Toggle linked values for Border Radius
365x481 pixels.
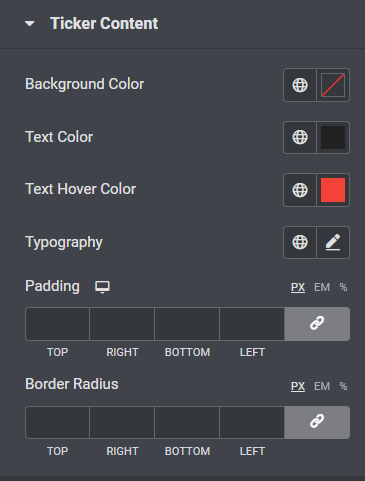(x=317, y=422)
